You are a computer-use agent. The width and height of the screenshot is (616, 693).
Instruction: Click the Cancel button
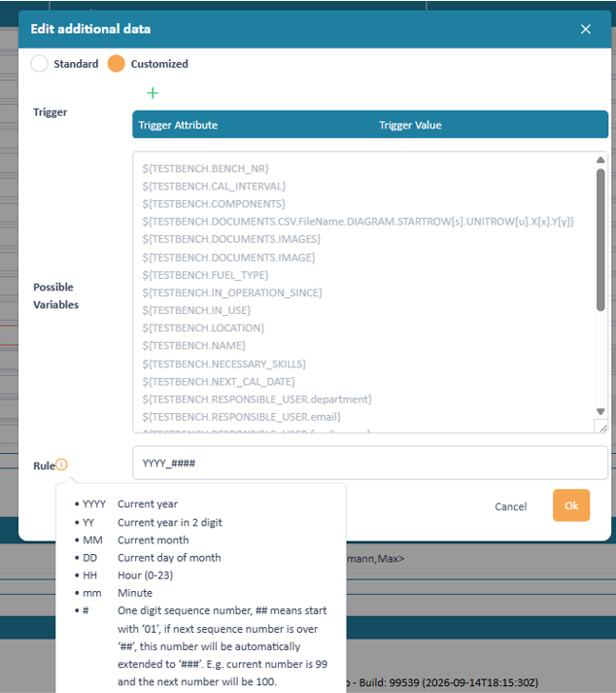coord(510,506)
